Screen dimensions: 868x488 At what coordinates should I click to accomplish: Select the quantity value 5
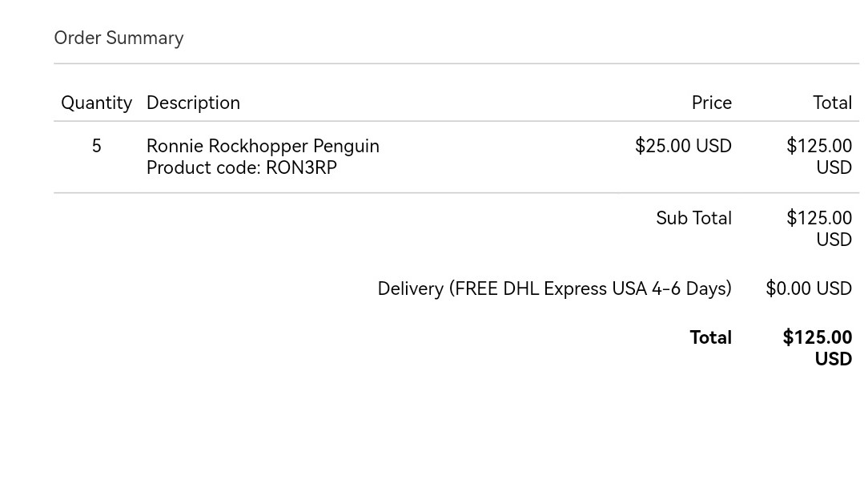click(97, 146)
